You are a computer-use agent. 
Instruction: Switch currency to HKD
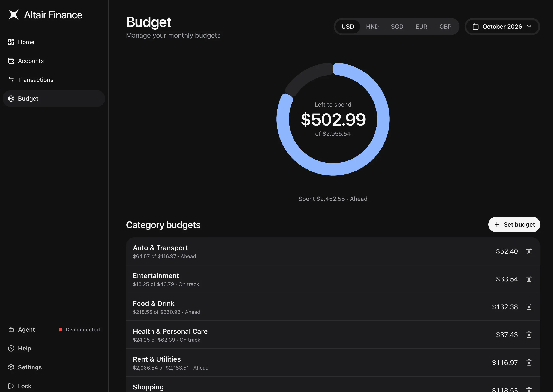point(372,27)
